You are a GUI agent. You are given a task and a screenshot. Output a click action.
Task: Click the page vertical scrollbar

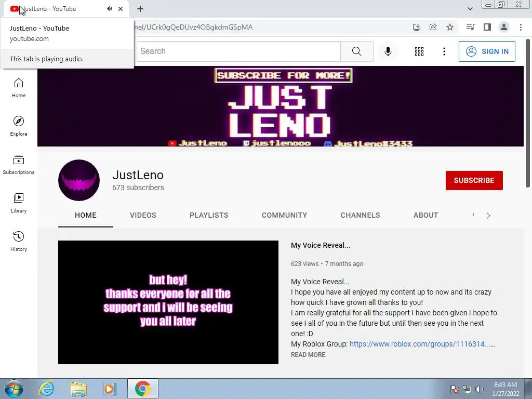coord(528,114)
